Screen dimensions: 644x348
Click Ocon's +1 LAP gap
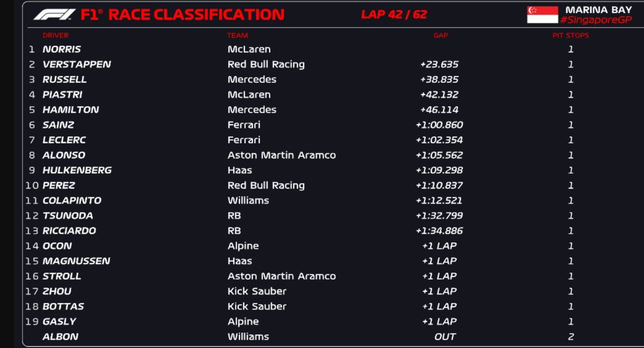(439, 246)
